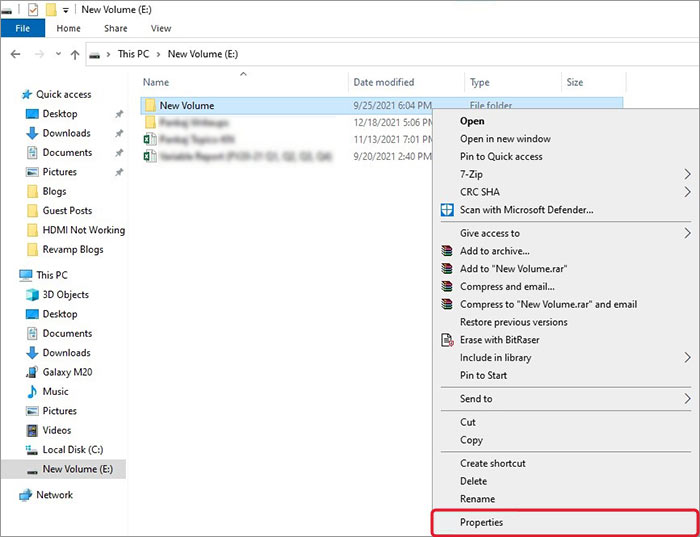Switch to the Share ribbon tab
The width and height of the screenshot is (700, 537).
(x=116, y=28)
